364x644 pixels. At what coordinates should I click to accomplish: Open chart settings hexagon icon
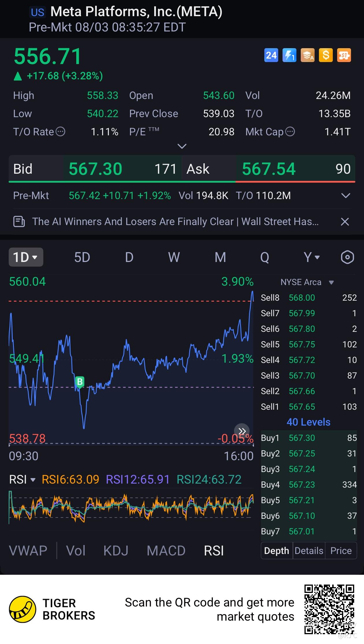(347, 257)
